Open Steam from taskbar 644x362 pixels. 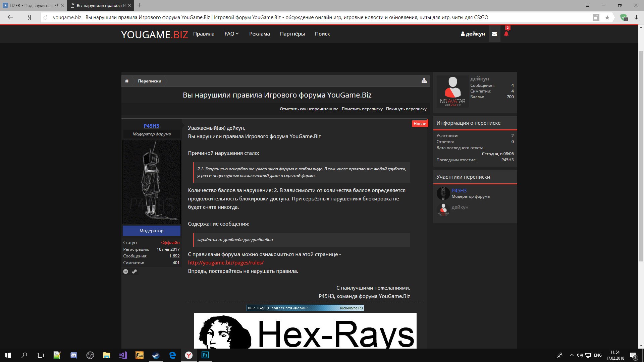click(156, 355)
